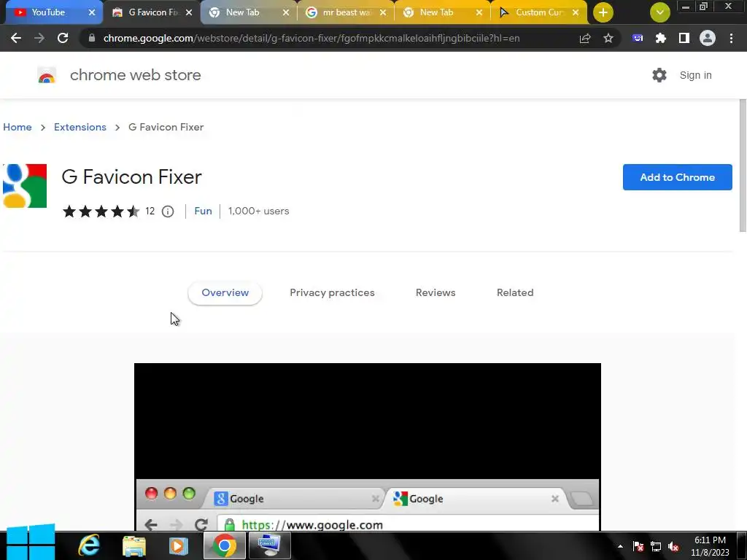Open the keyboard/computer taskbar icon
The image size is (747, 560).
[x=269, y=545]
